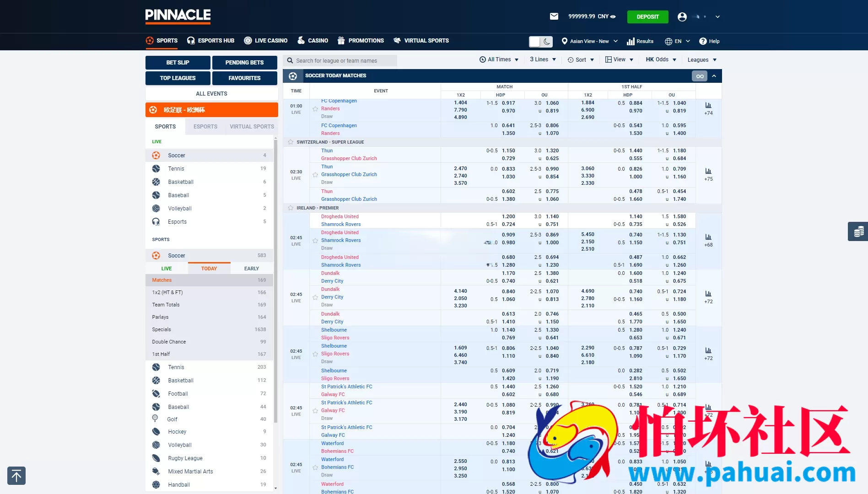Click the TOP LEAGUES button
Screen dimensions: 868x494
coord(178,78)
